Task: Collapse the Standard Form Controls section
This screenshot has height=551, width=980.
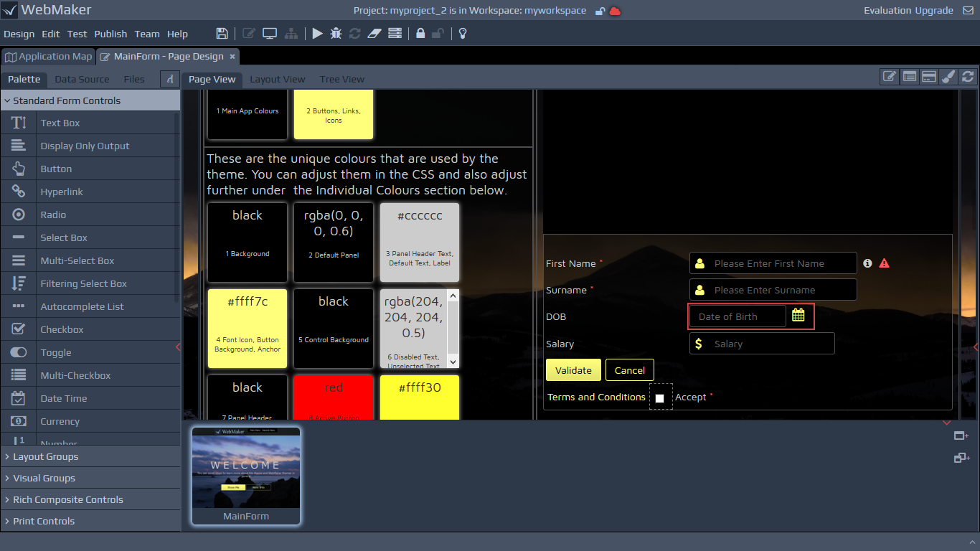Action: click(x=90, y=100)
